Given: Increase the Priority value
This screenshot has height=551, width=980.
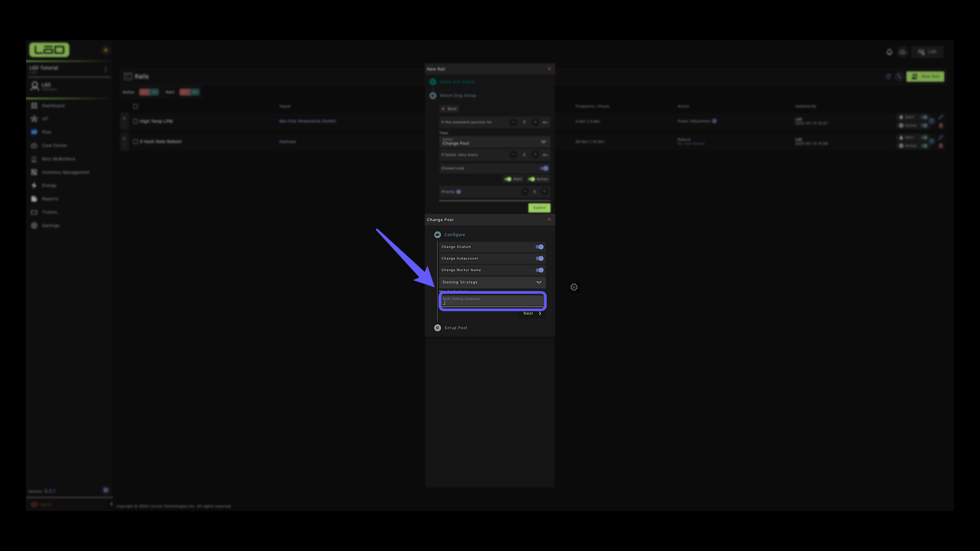Looking at the screenshot, I should pos(544,192).
